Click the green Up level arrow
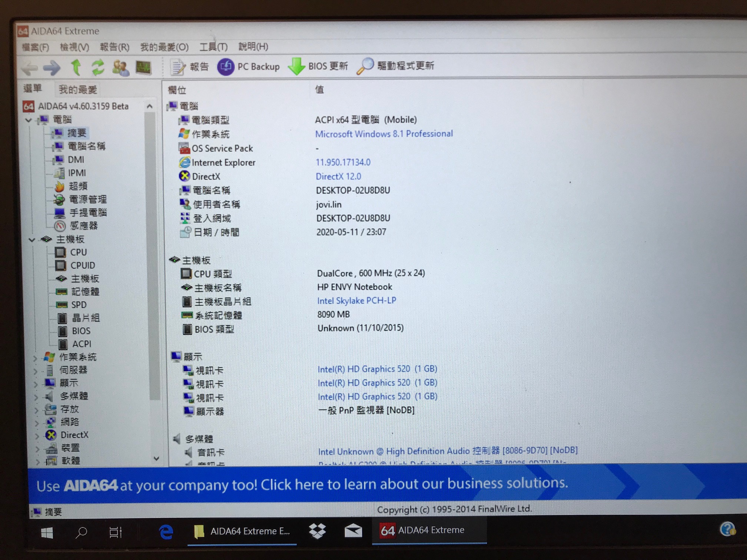Image resolution: width=747 pixels, height=560 pixels. [76, 67]
